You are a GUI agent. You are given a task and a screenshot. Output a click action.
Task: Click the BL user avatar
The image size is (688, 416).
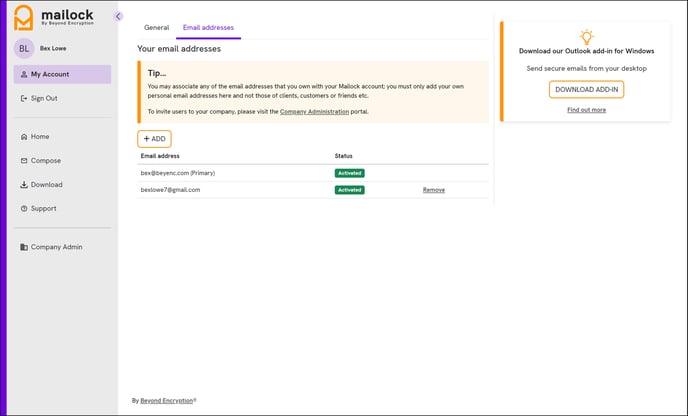tap(24, 48)
